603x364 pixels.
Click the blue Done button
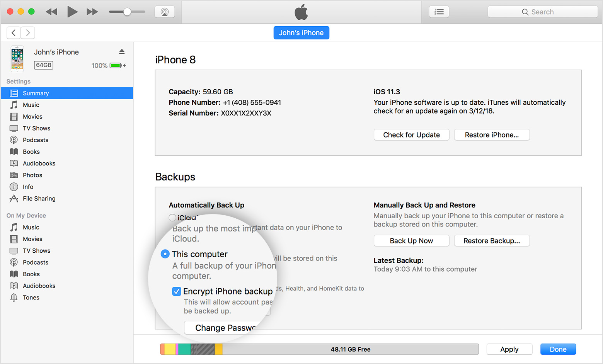558,349
